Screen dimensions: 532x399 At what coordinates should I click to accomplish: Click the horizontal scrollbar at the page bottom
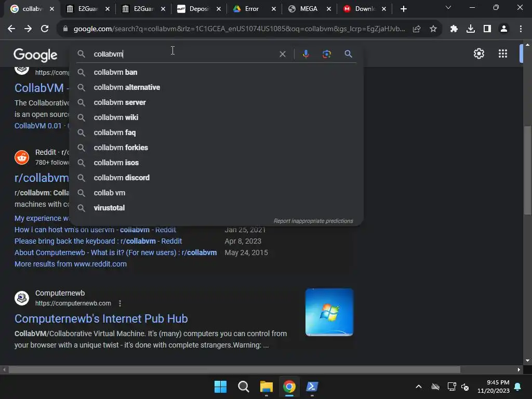(234, 369)
